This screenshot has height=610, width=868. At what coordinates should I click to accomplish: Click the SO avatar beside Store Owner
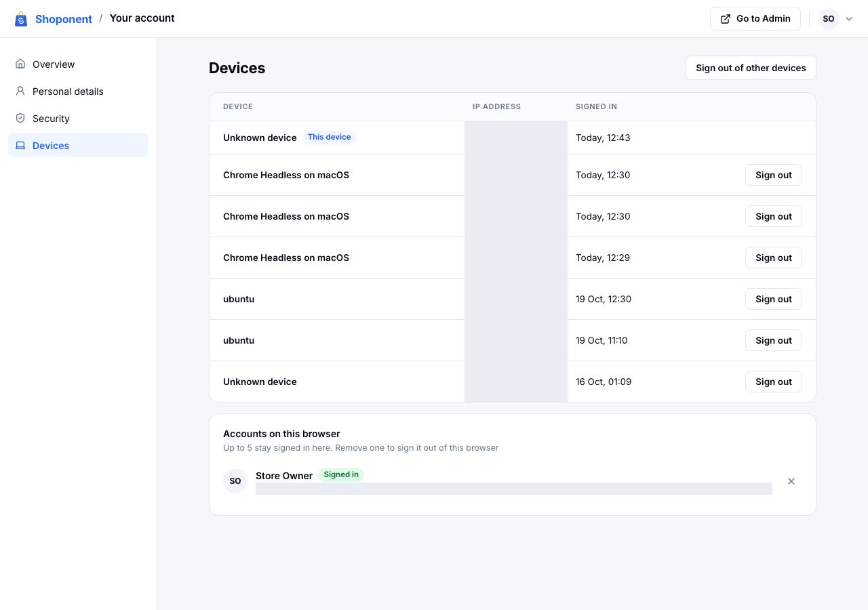[235, 481]
